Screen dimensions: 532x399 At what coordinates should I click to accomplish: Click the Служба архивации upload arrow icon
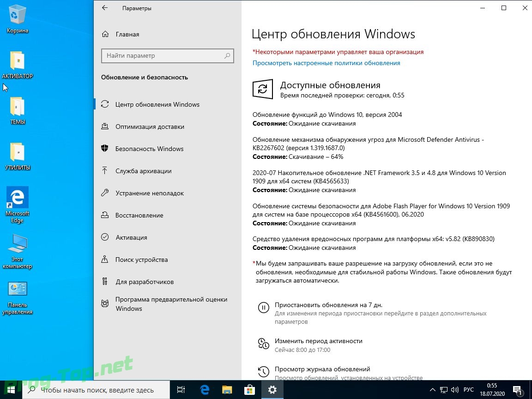point(105,171)
